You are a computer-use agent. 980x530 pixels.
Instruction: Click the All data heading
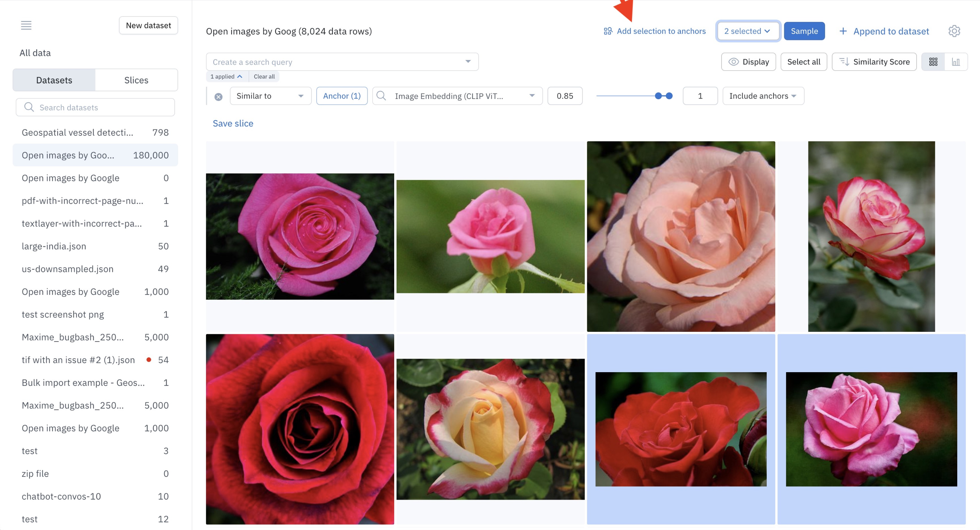point(35,53)
